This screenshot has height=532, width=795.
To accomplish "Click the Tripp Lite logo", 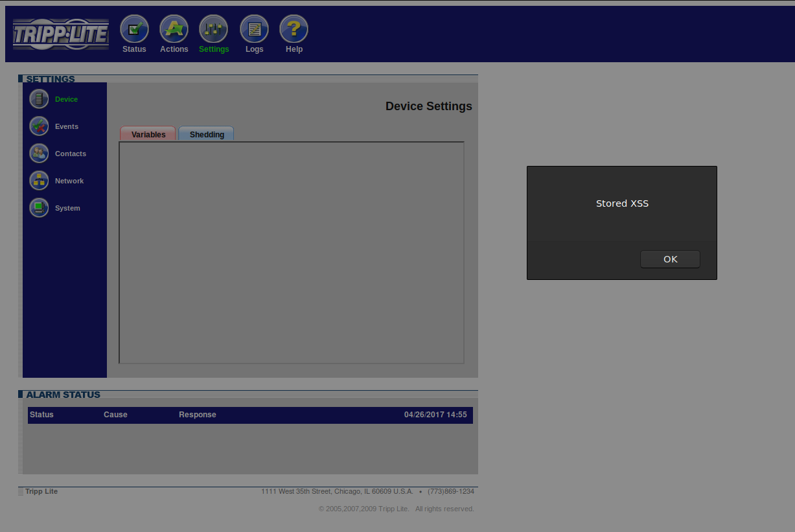I will (60, 33).
